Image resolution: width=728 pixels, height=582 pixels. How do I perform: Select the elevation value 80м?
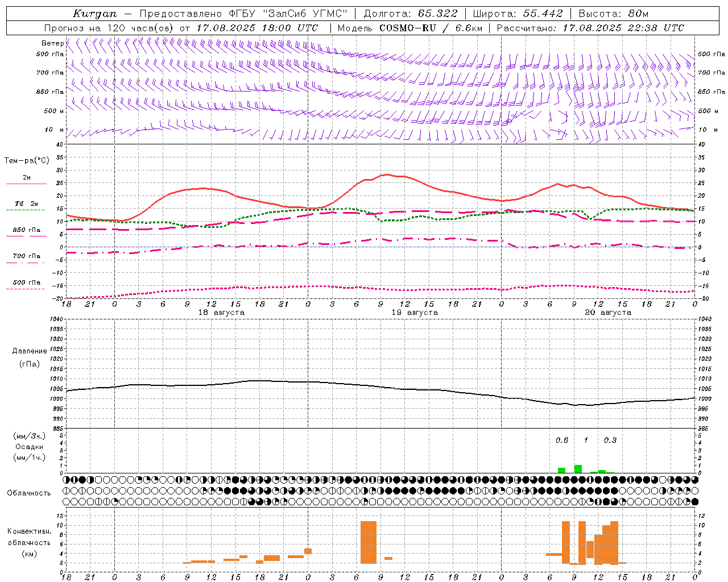point(639,14)
